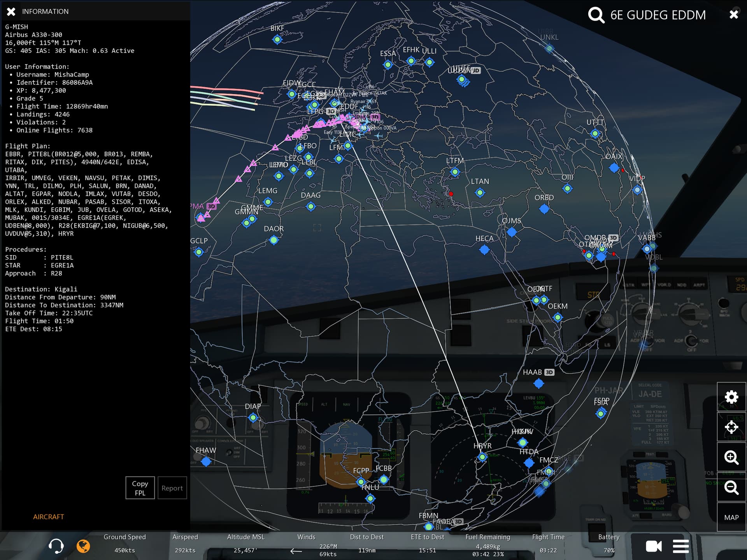Select the HAAB 3D airport marker
747x560 pixels.
538,383
